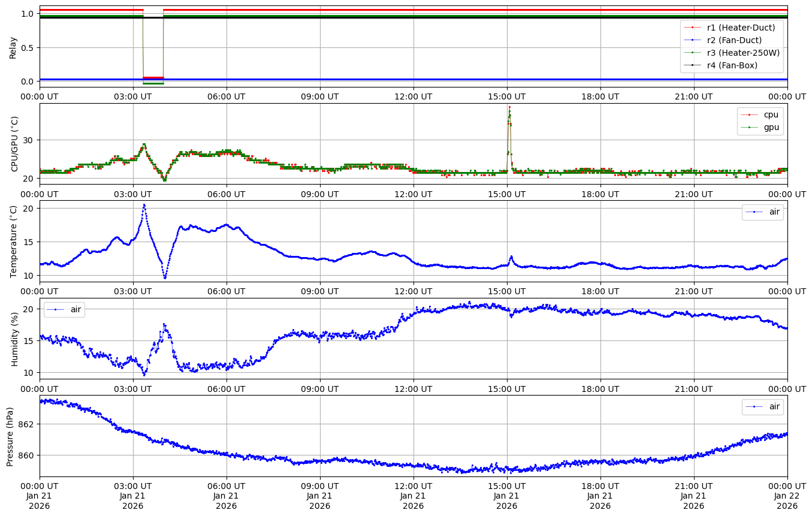812x516 pixels.
Task: Click the Relay y-axis label
Action: click(x=13, y=47)
